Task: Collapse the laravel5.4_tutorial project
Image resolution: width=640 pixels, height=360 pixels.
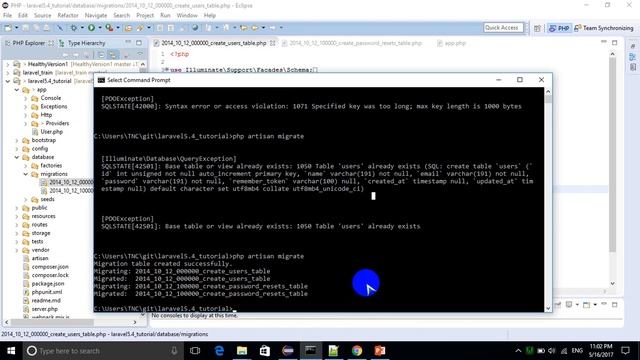Action: click(x=8, y=81)
